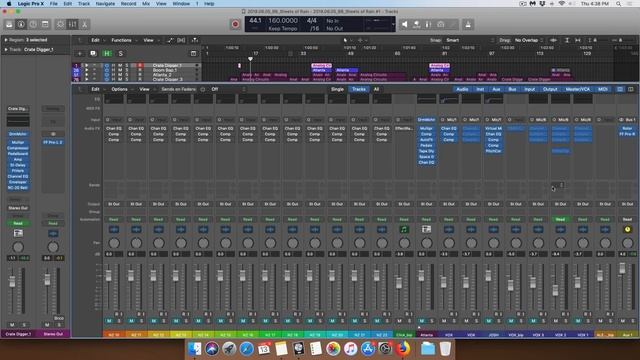Viewport: 640px width, 360px height.
Task: Click the yellow Aux 1 strip icon
Action: tap(627, 229)
